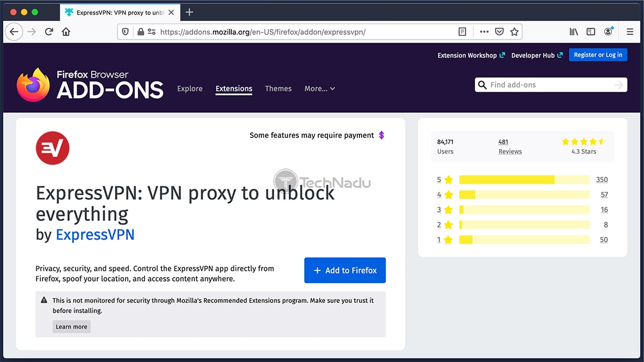The image size is (644, 362).
Task: Open the browser home page icon
Action: click(66, 32)
